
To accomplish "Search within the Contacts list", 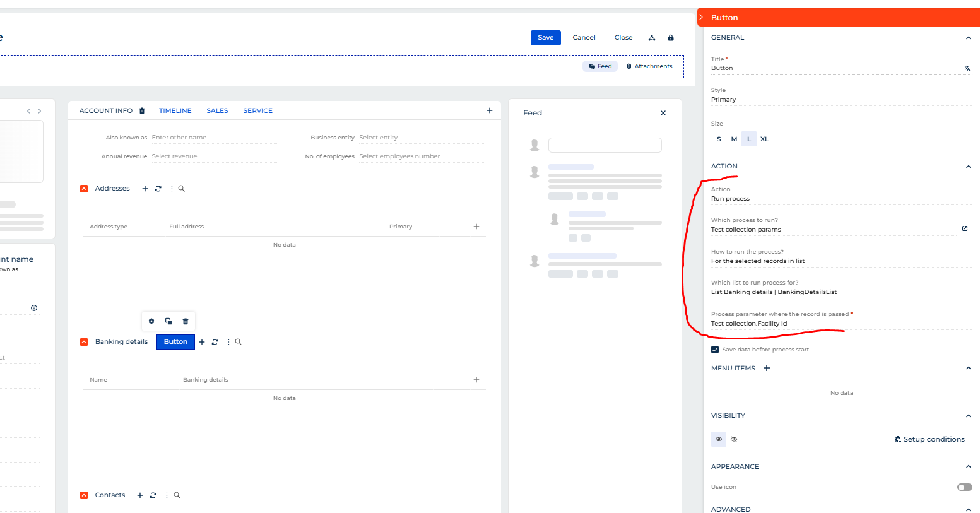I will (177, 495).
